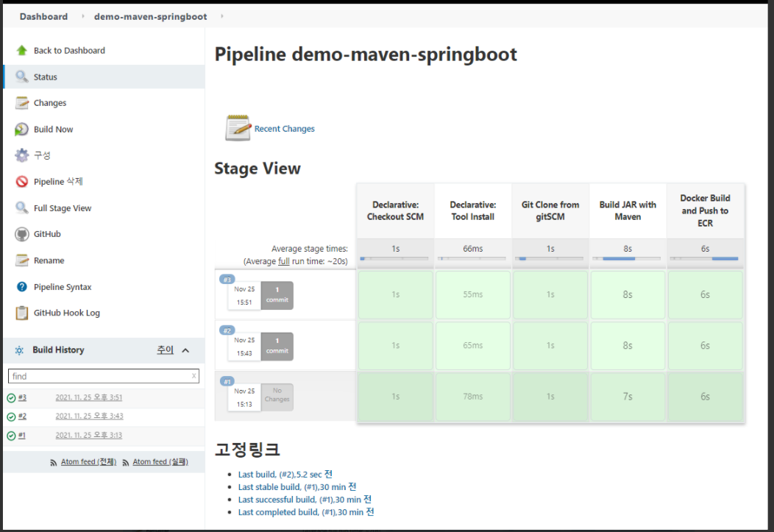Click the #2 badge in Stage View

tap(227, 330)
